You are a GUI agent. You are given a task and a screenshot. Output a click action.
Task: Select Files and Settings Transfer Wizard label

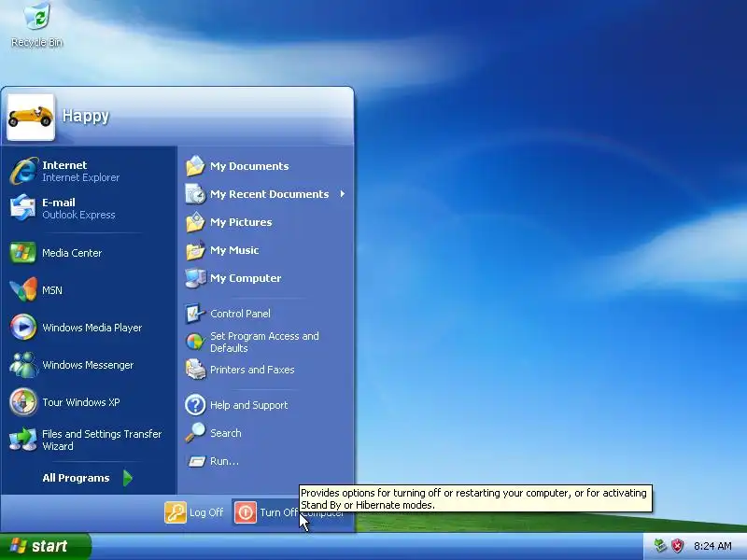click(102, 440)
